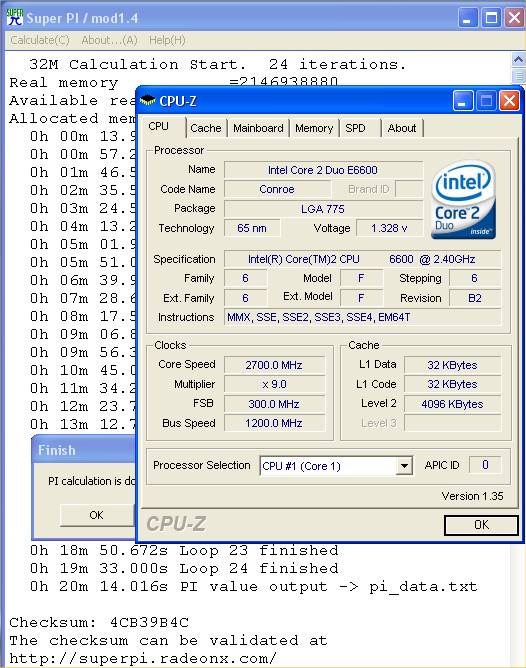Screen dimensions: 526x668
Task: Click the Checksum: 4CB39B4C line
Action: [x=99, y=622]
